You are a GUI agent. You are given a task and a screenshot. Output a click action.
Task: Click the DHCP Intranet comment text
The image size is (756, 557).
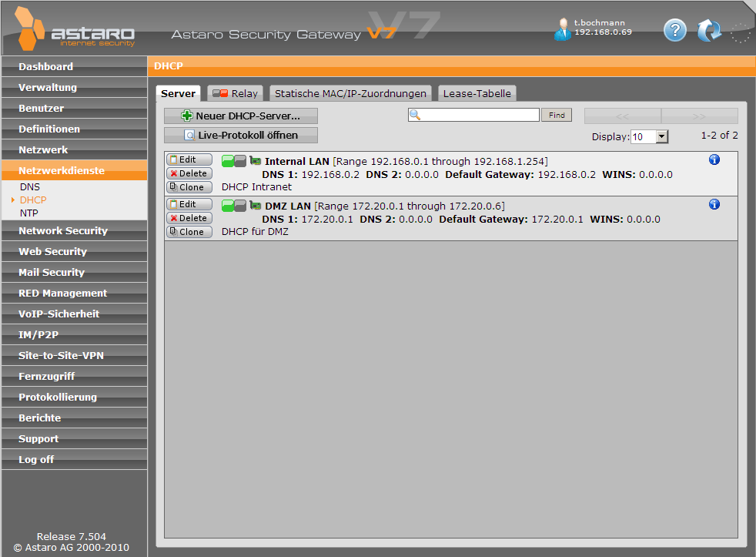tap(256, 186)
